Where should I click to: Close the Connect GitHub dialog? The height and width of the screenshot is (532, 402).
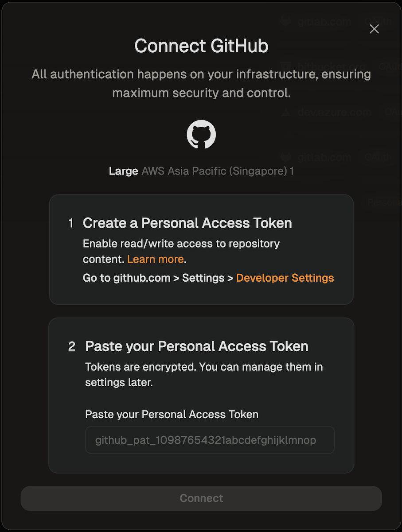pos(374,29)
